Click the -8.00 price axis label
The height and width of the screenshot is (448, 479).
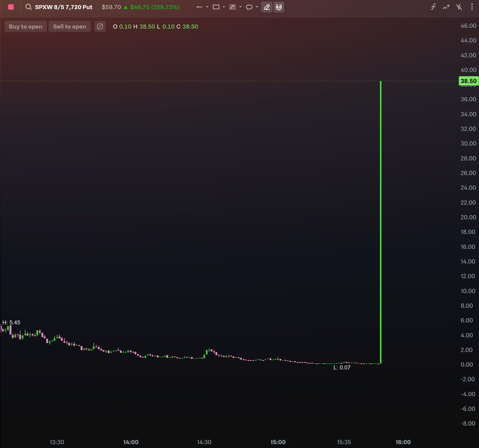pos(469,424)
